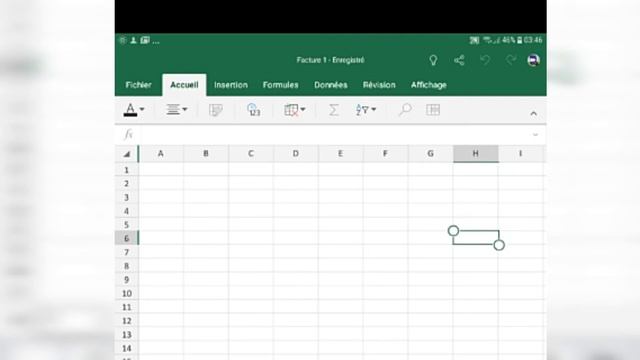Click the text alignment icon

pos(173,109)
